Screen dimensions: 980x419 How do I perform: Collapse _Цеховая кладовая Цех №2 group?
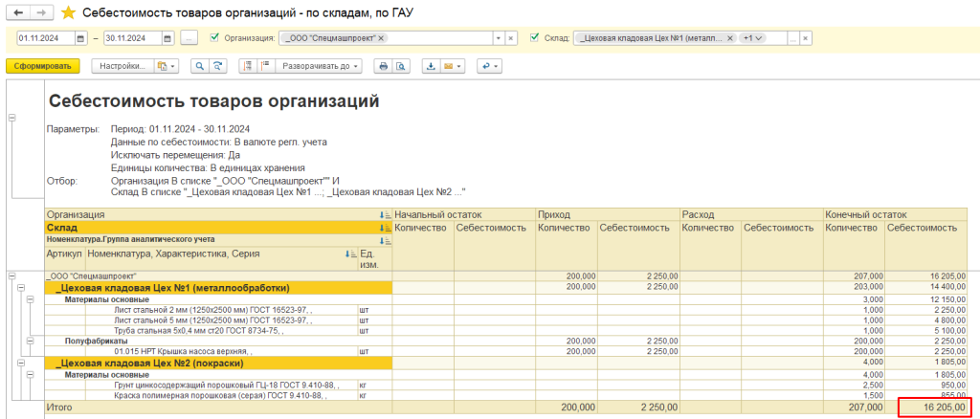[x=21, y=363]
